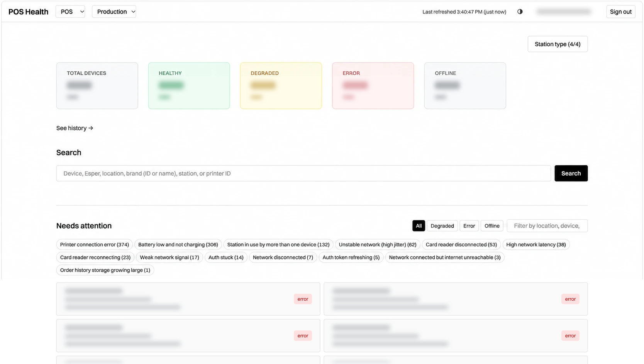Toggle Unstable network (high jitter) (62) chip
This screenshot has height=364, width=644.
click(x=378, y=245)
